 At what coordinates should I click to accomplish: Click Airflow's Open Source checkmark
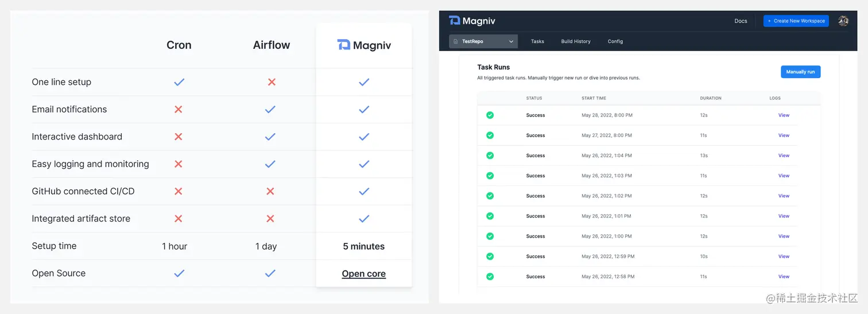(x=270, y=273)
